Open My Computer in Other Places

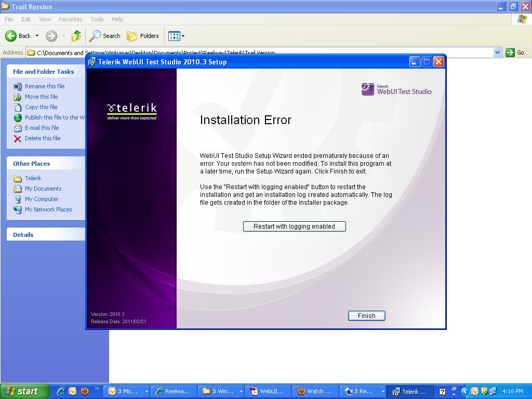(42, 199)
